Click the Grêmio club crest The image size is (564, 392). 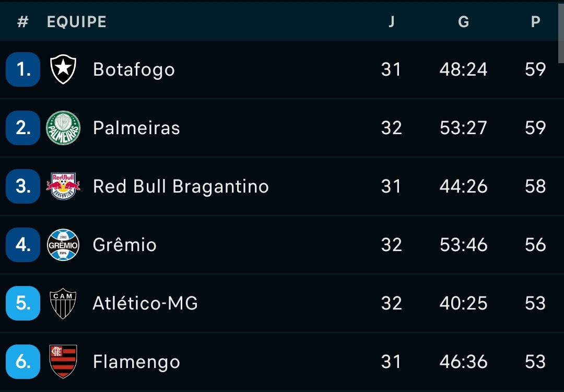pyautogui.click(x=63, y=245)
